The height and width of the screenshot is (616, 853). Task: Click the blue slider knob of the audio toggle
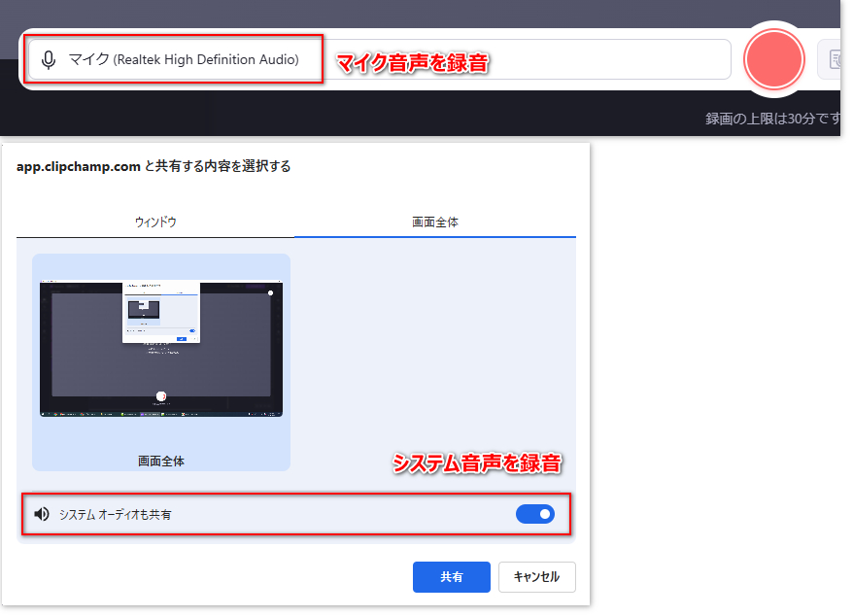tap(544, 514)
